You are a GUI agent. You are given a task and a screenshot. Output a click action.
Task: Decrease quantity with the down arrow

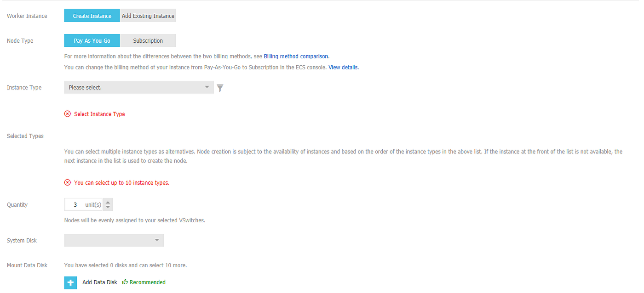108,208
